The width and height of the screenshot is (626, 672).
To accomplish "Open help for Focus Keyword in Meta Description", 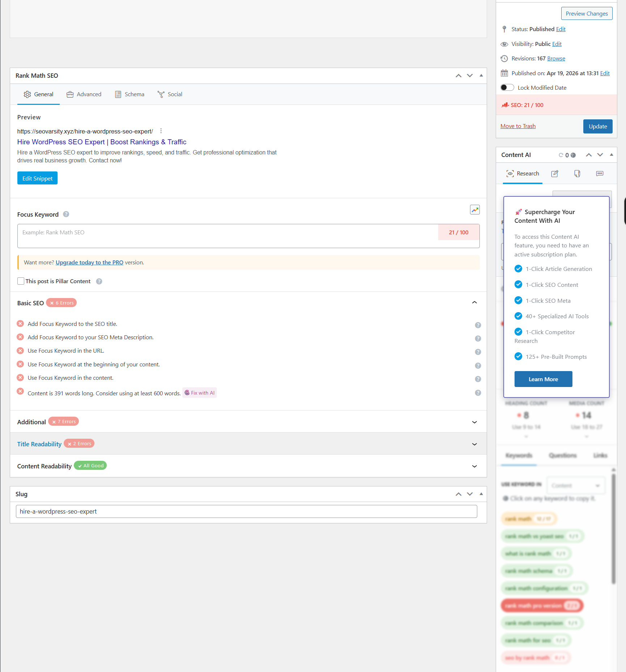I will tap(478, 339).
